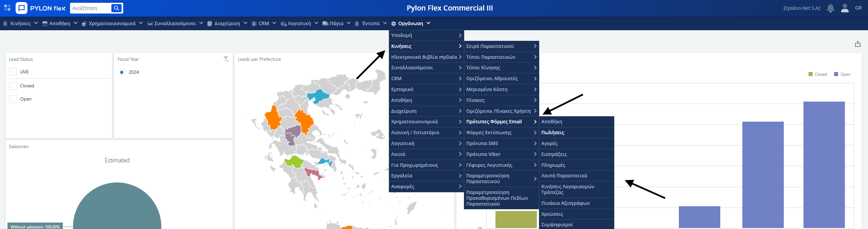The image size is (868, 229).
Task: Open Για Προχωρημένους submenu
Action: tap(426, 165)
